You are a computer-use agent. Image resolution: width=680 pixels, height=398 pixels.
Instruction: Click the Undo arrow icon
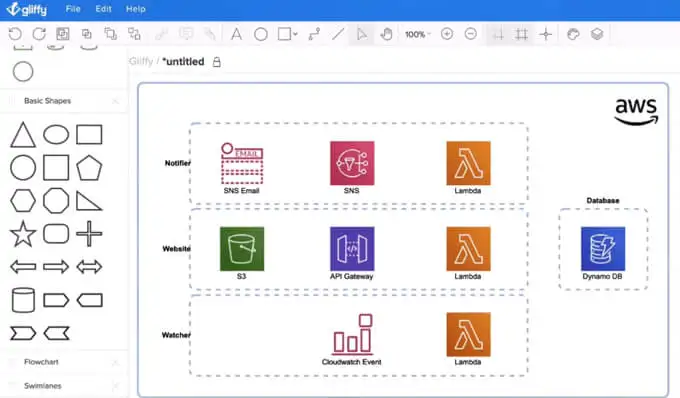[16, 34]
